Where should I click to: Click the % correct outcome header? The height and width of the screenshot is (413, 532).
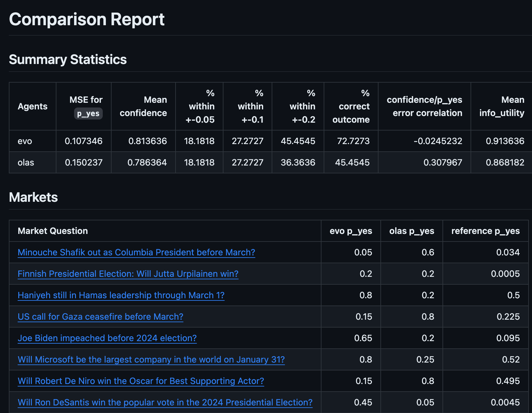351,106
